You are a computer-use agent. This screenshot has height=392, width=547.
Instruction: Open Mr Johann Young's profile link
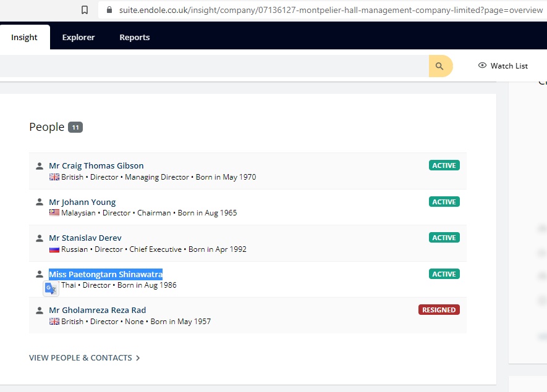[x=82, y=202]
